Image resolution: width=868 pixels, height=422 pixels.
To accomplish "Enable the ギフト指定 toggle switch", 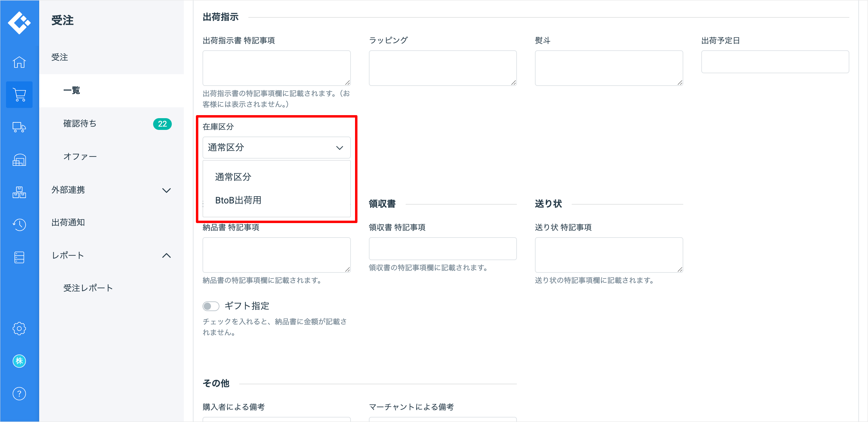I will (x=211, y=306).
